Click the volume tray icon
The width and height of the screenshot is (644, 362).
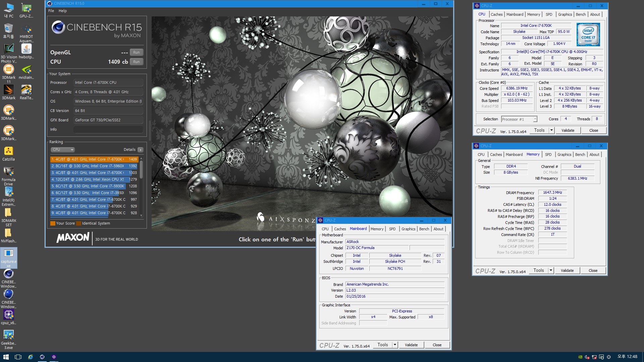[587, 357]
